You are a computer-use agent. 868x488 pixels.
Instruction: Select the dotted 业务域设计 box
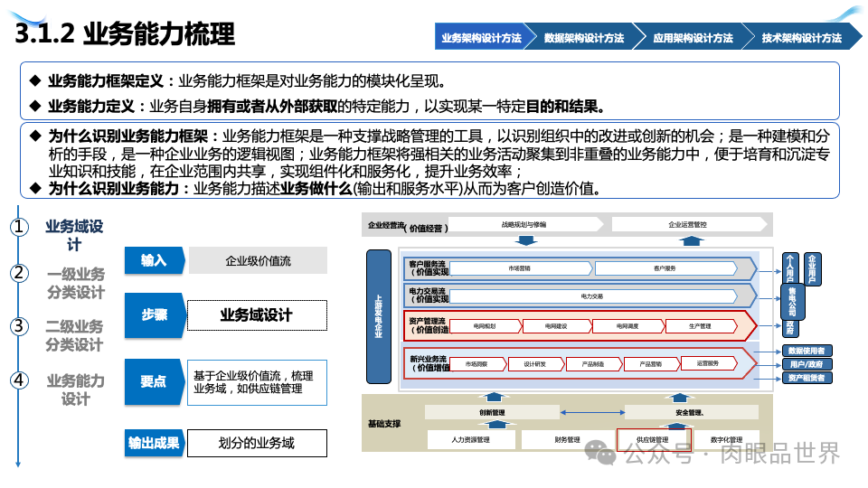pos(257,315)
